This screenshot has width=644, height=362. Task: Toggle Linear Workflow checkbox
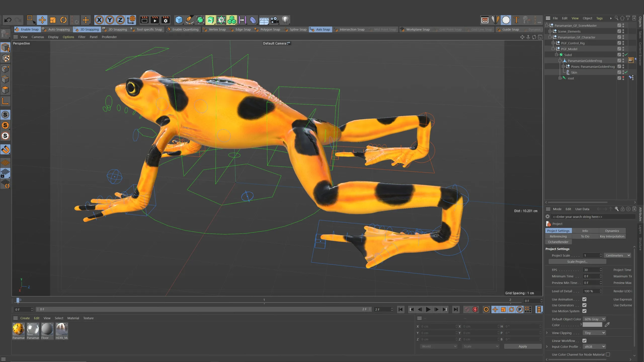coord(584,341)
